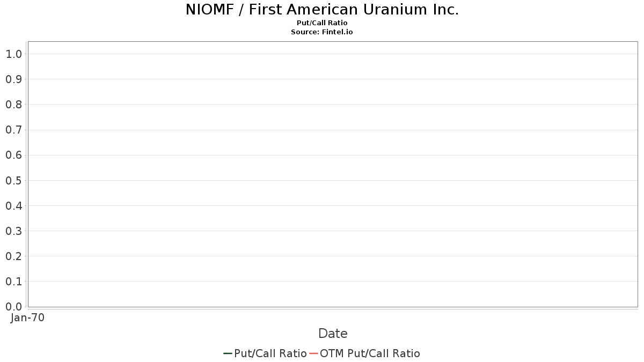Select the Put/Call Ratio subtitle below the title
Screen dimensions: 644x362
pos(322,23)
